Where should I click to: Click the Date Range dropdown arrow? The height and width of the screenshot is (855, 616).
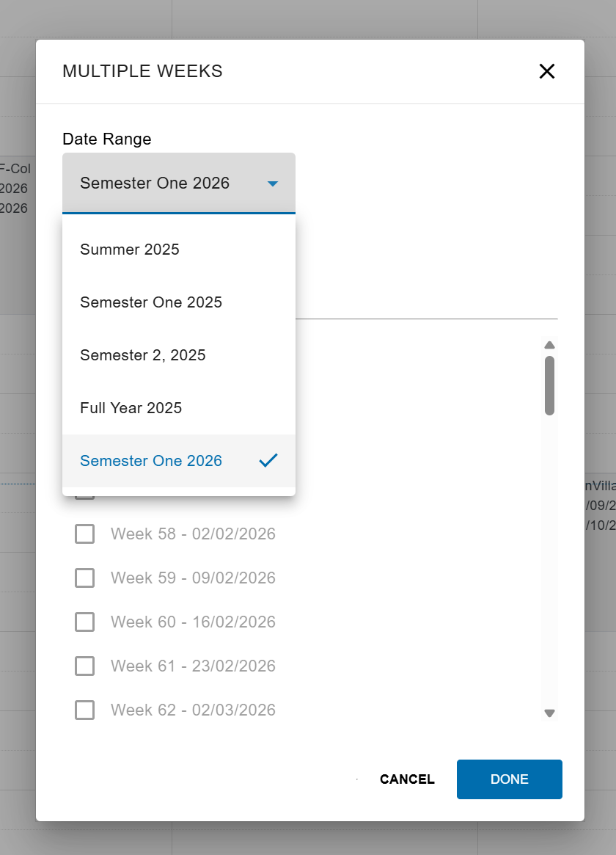[x=273, y=183]
